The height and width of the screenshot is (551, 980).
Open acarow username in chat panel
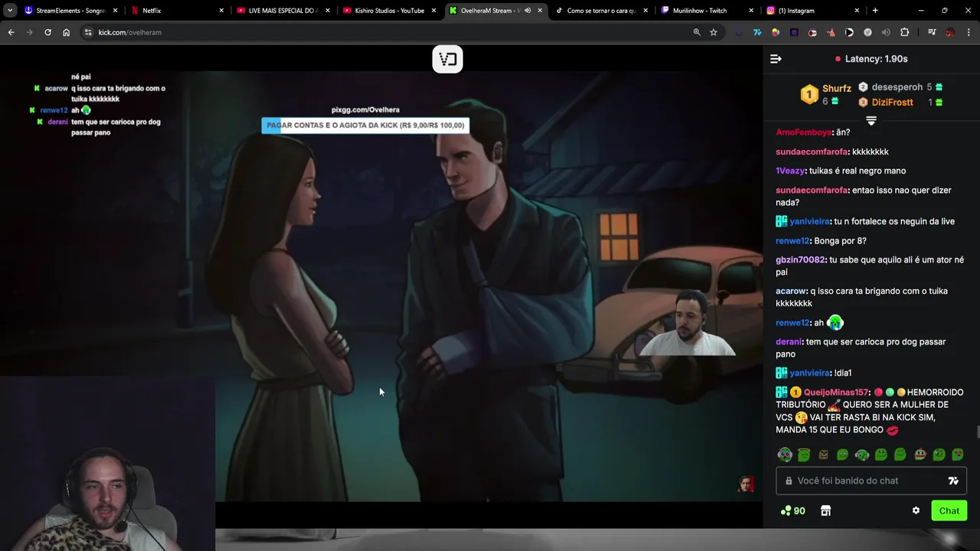pyautogui.click(x=791, y=291)
